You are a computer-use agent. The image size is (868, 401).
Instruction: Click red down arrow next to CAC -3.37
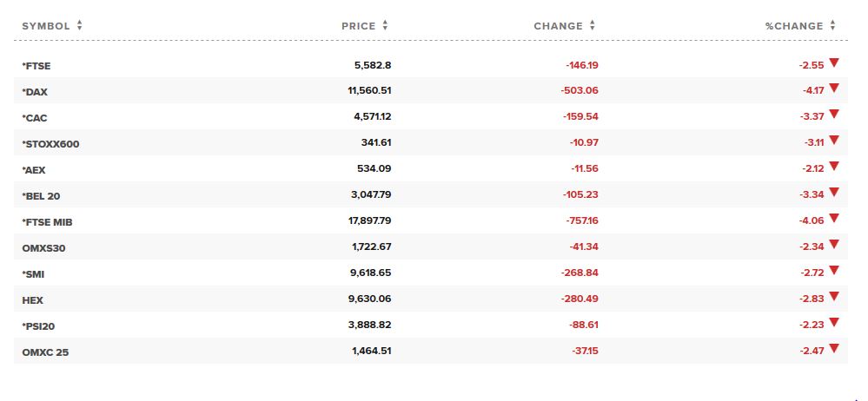pos(833,115)
